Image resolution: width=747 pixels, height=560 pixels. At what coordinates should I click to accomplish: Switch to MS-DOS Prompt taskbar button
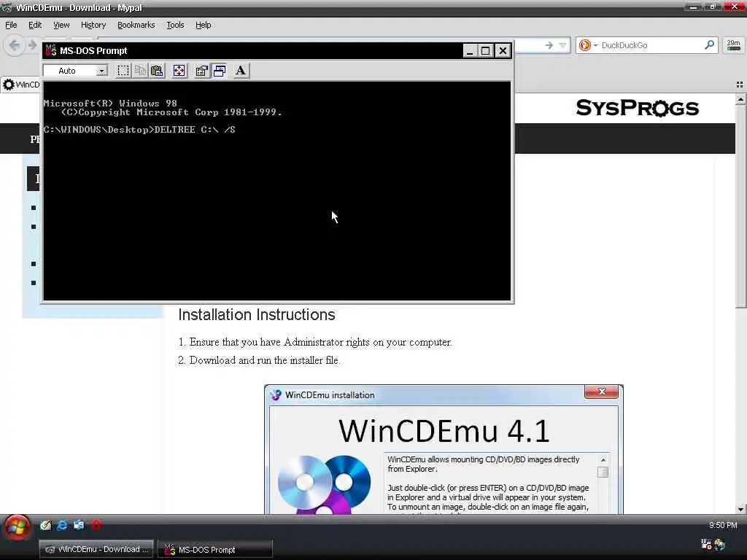[215, 549]
